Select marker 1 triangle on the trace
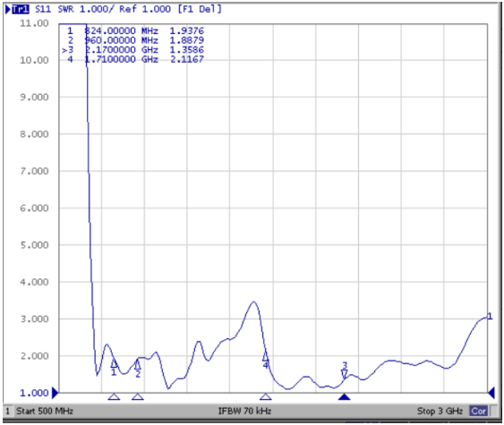Image resolution: width=504 pixels, height=425 pixels. 114,363
